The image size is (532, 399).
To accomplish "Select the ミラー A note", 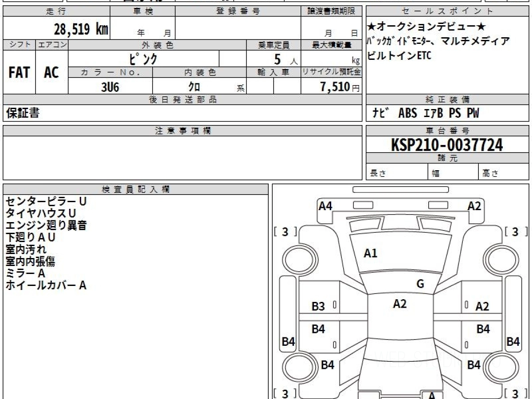I will 25,273.
